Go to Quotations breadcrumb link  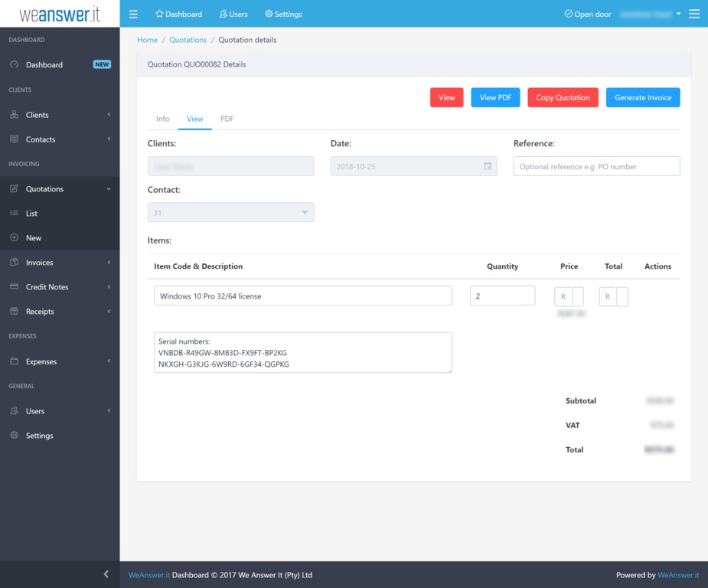click(x=188, y=40)
